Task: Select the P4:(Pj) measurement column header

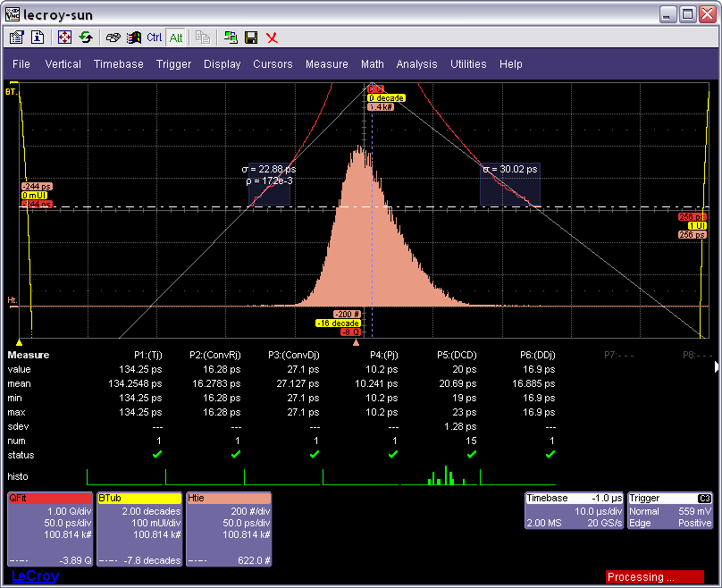Action: [384, 355]
